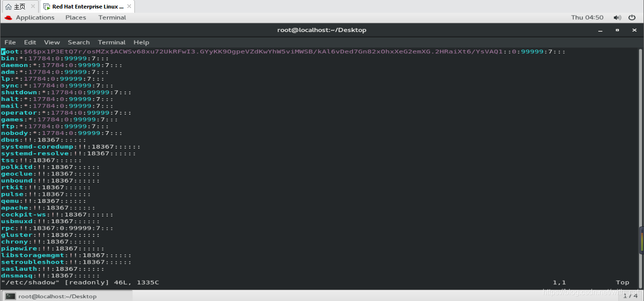Viewport: 644px width, 301px height.
Task: Click the gluster user entry
Action: tap(50, 235)
